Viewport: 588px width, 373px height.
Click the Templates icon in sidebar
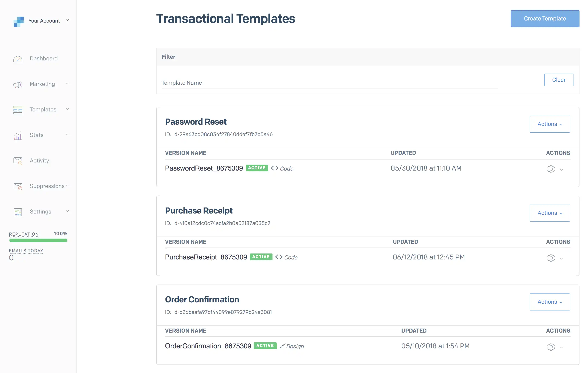click(18, 109)
